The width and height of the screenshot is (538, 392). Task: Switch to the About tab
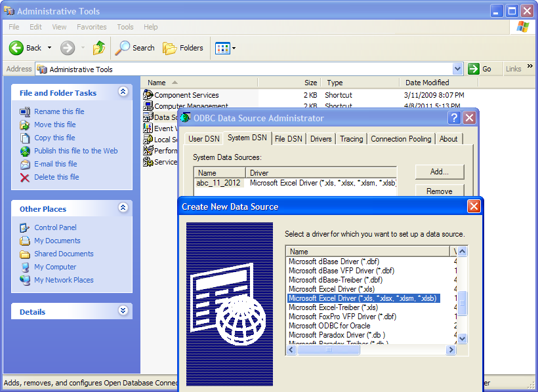(449, 139)
